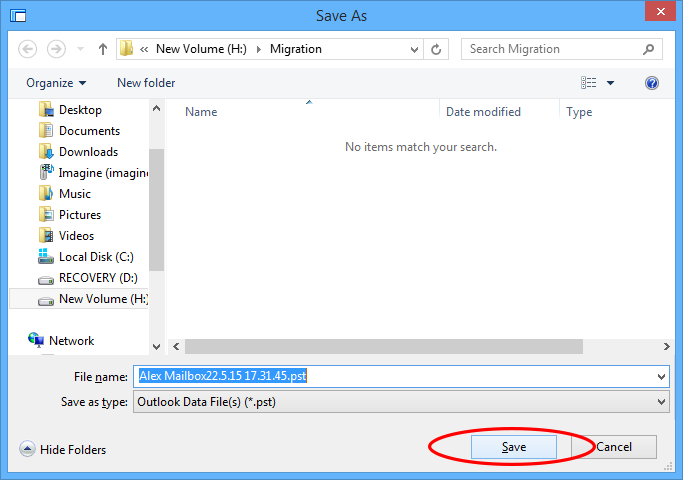This screenshot has width=683, height=480.
Task: Click the Refresh button in address bar
Action: [436, 49]
